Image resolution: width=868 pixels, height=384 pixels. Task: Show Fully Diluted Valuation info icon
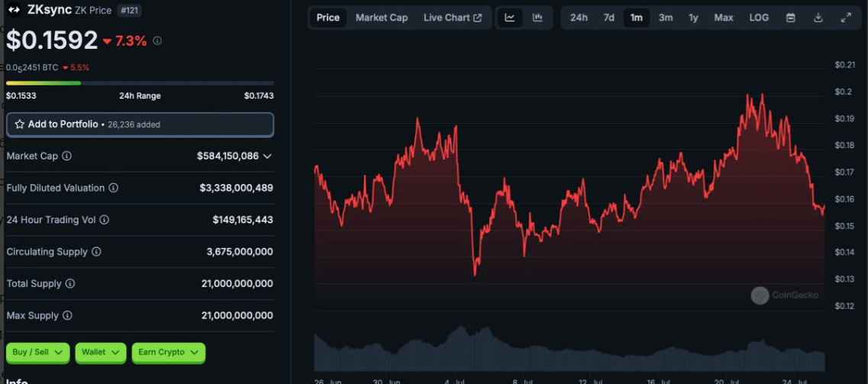click(113, 188)
